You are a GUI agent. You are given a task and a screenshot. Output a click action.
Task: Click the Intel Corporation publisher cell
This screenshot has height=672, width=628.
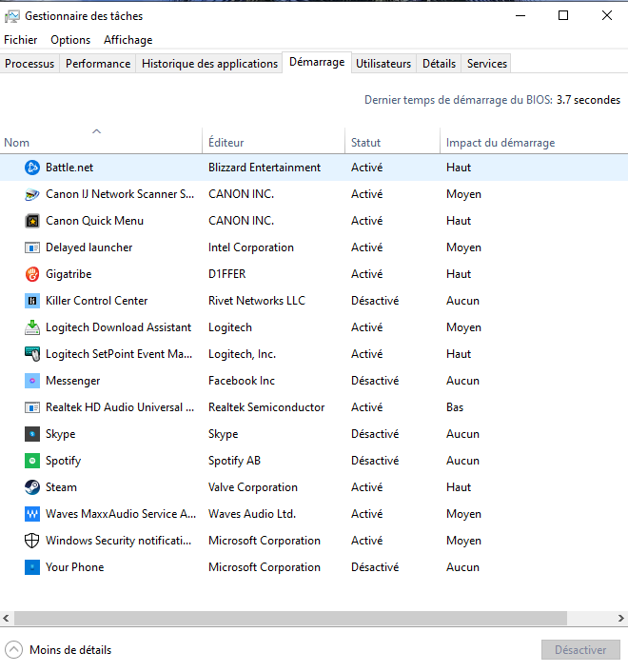click(251, 247)
